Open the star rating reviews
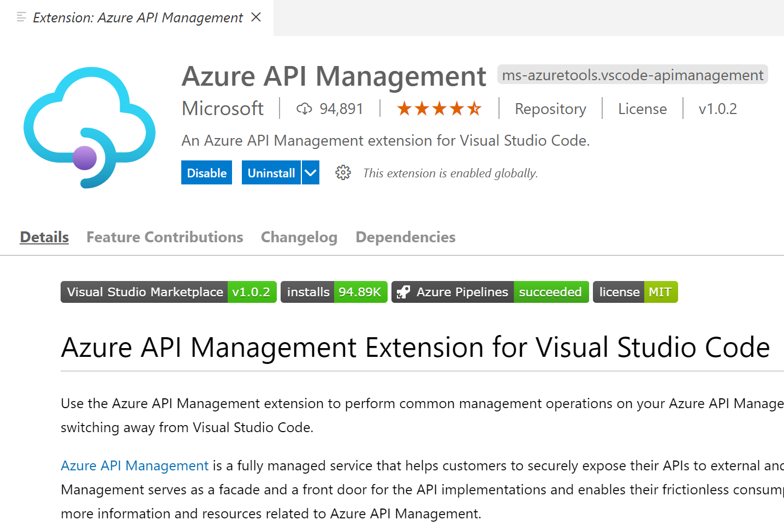This screenshot has width=784, height=532. point(439,109)
